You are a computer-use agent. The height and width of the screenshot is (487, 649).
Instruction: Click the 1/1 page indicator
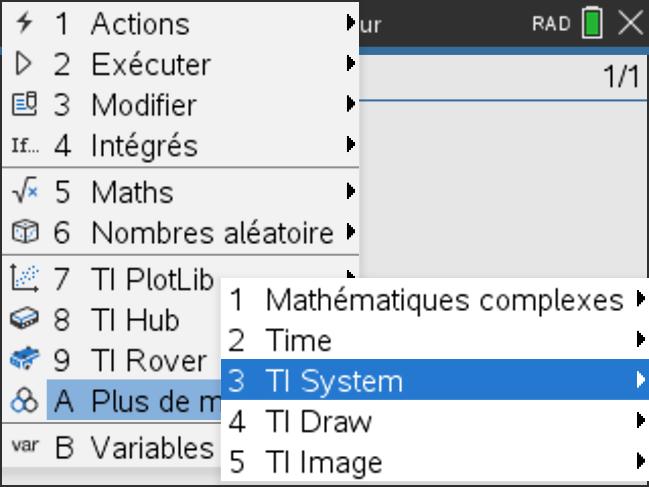(x=622, y=79)
